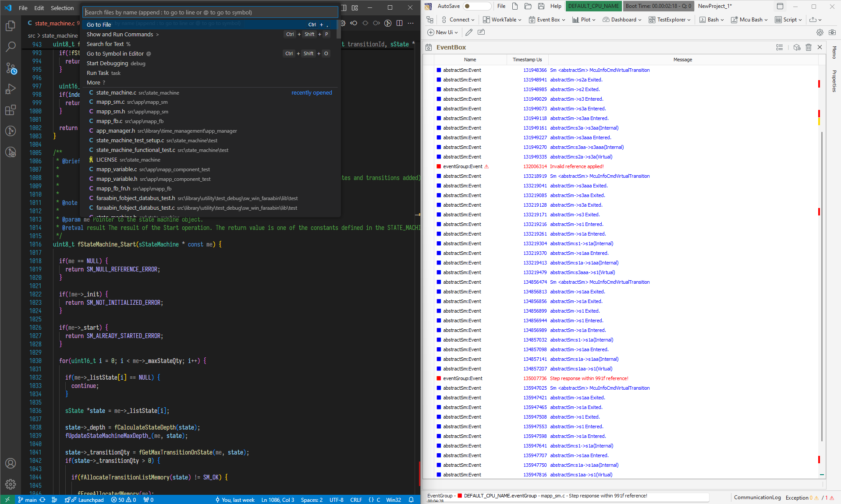Open the Mcu Bash dropdown
This screenshot has width=841, height=504.
coord(749,20)
